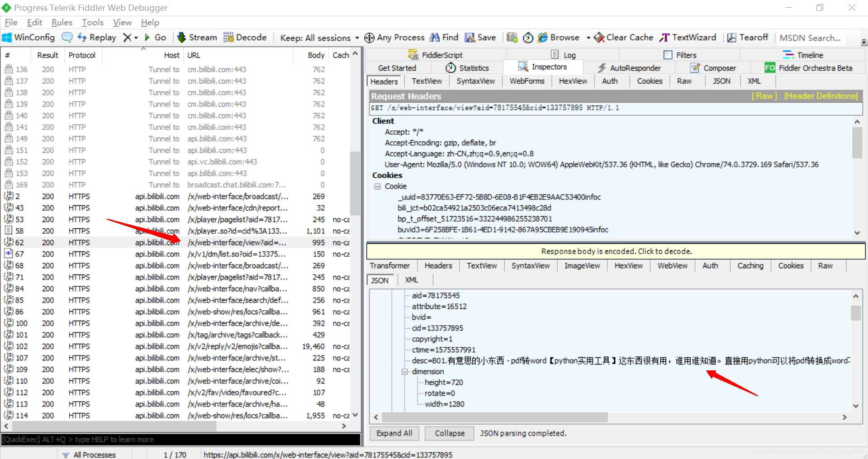
Task: Click the Collapse button
Action: 450,433
